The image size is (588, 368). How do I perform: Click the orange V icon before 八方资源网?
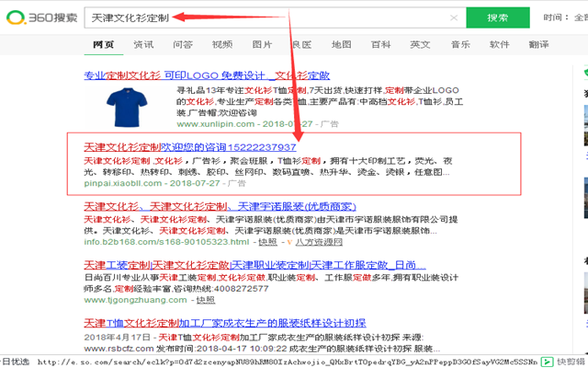click(x=289, y=242)
